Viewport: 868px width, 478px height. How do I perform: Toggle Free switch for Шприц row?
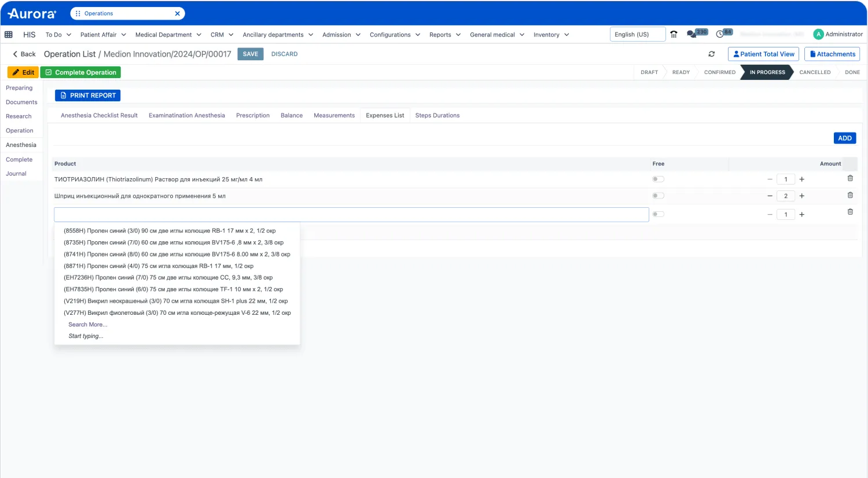click(658, 196)
